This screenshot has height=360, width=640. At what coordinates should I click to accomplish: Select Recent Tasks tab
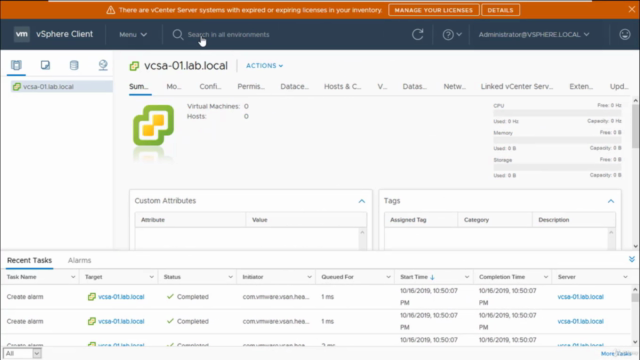[29, 260]
